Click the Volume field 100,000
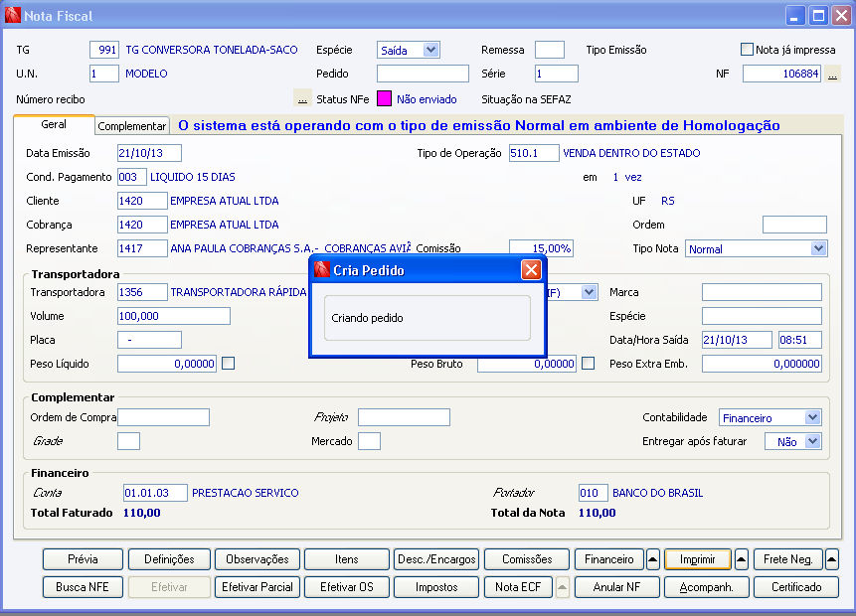 click(x=174, y=316)
